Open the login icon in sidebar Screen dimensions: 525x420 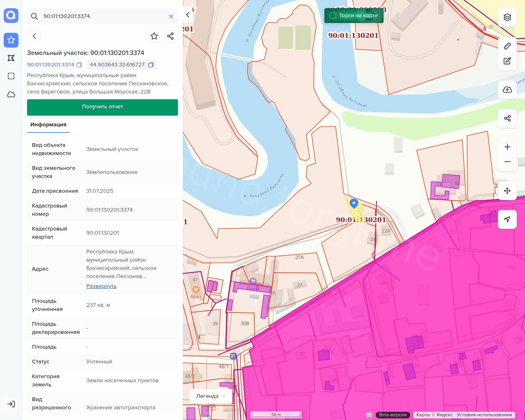[x=11, y=404]
